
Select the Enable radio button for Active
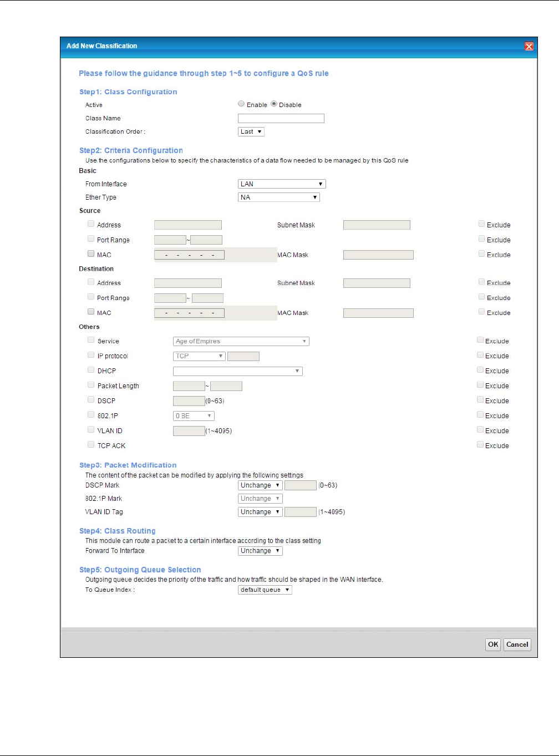coord(241,104)
